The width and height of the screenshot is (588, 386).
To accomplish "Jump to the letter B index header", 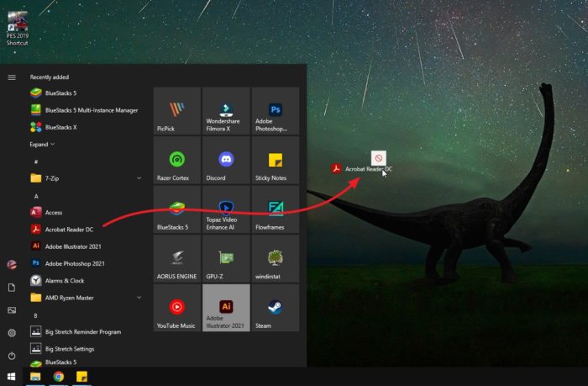I will (35, 315).
